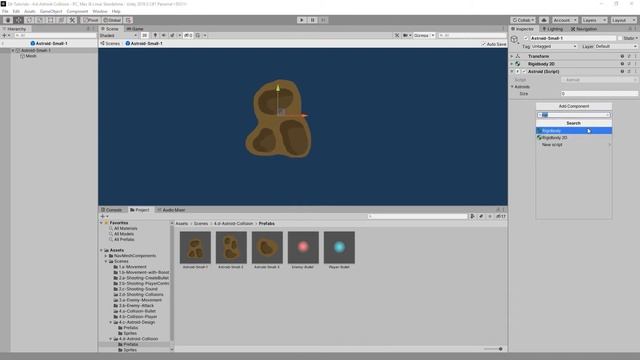Collapse Astroid-Small-1 in the Hierarchy tree
The image size is (640, 360).
13,51
